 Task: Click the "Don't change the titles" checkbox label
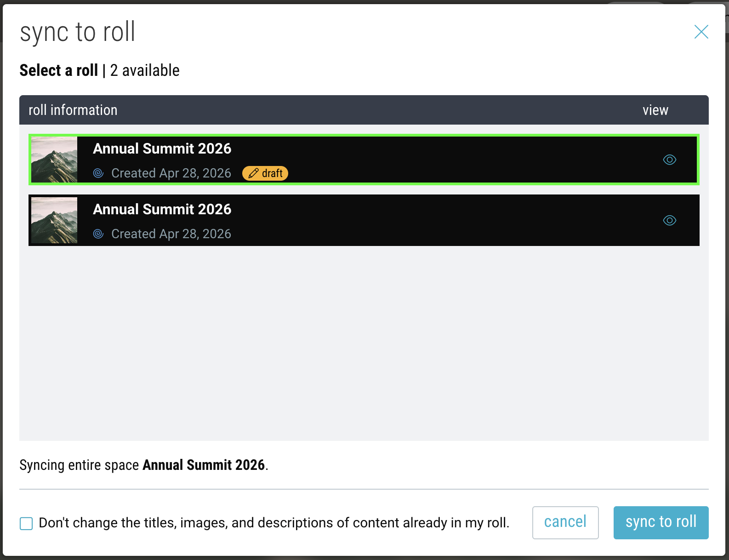pyautogui.click(x=274, y=523)
